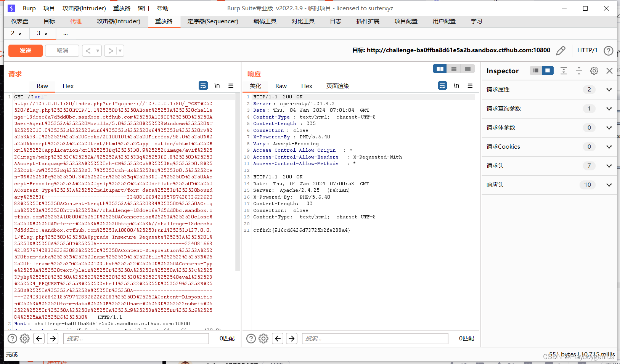Close repeater tab 3
The image size is (620, 364).
coord(46,34)
